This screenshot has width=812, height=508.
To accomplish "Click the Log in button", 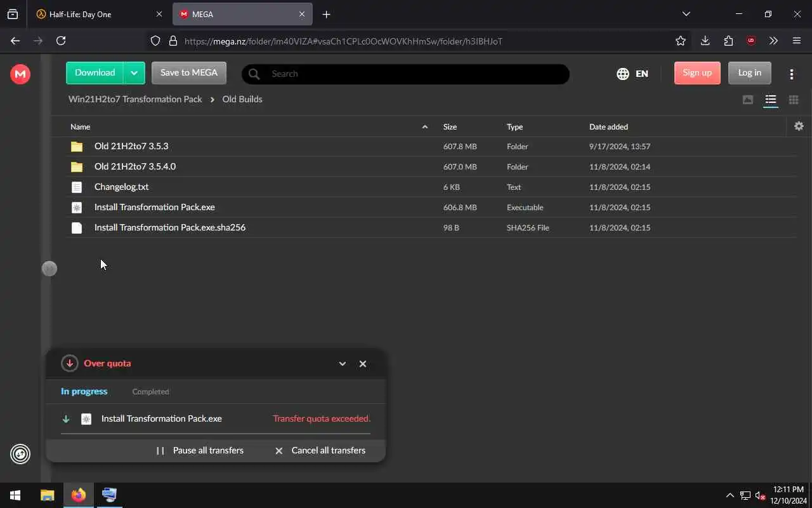I will pos(749,73).
